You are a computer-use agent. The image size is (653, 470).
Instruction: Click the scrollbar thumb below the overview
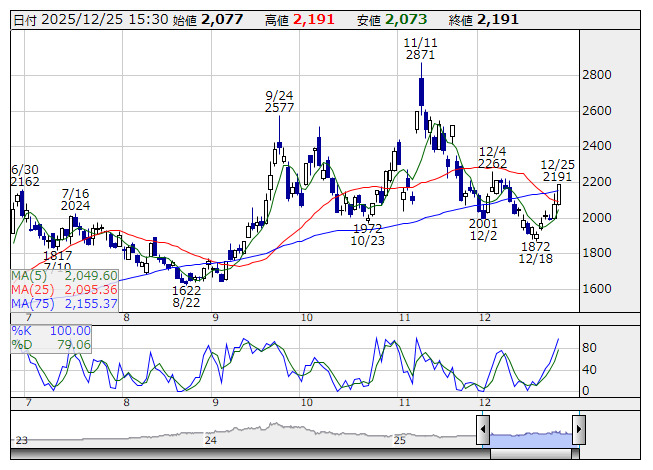530,453
